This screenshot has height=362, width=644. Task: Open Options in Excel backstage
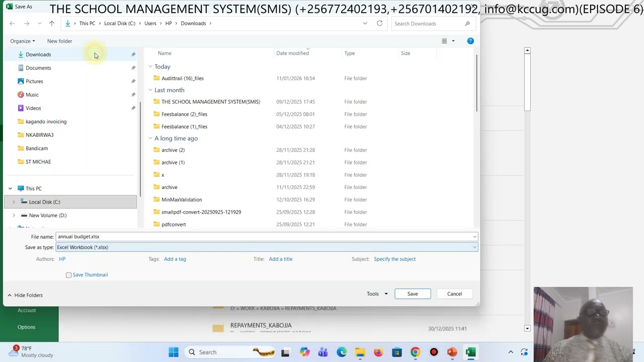tap(26, 327)
